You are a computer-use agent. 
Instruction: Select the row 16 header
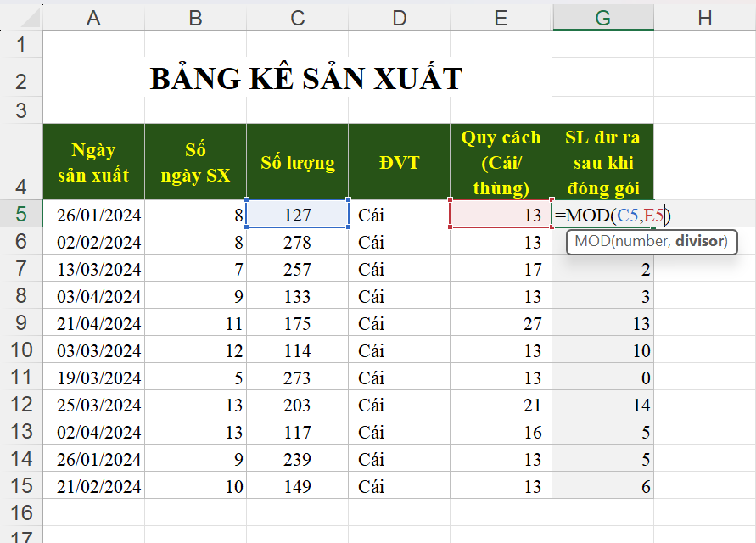pyautogui.click(x=21, y=512)
